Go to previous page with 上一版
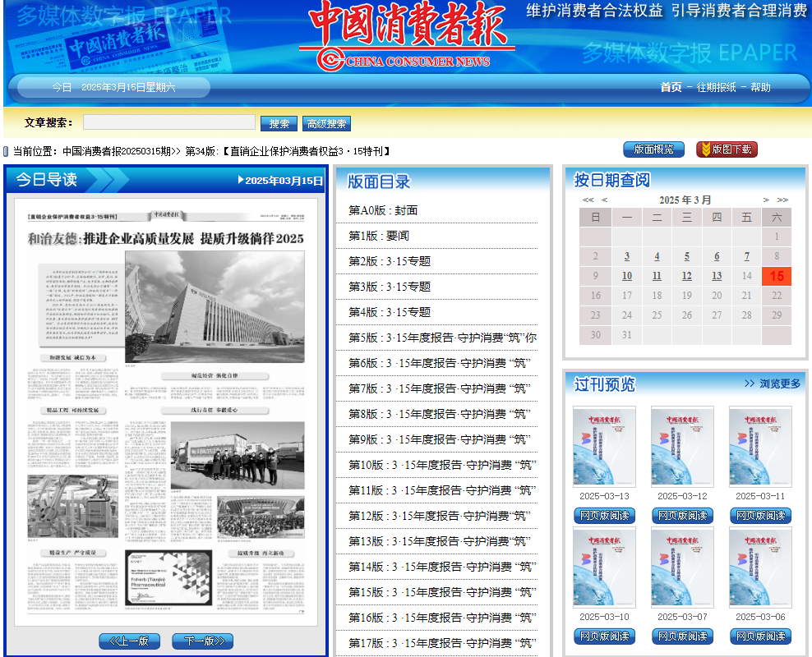The image size is (812, 657). (130, 641)
